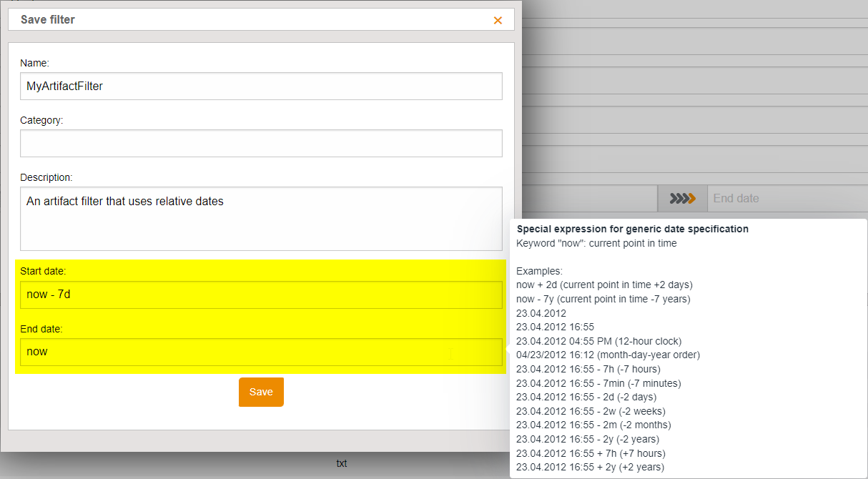Screen dimensions: 868x479
Task: Click the 'Category:' label
Action: click(x=41, y=120)
